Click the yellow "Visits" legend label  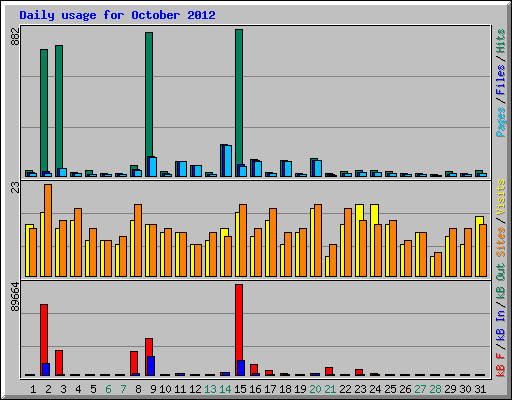[x=500, y=197]
